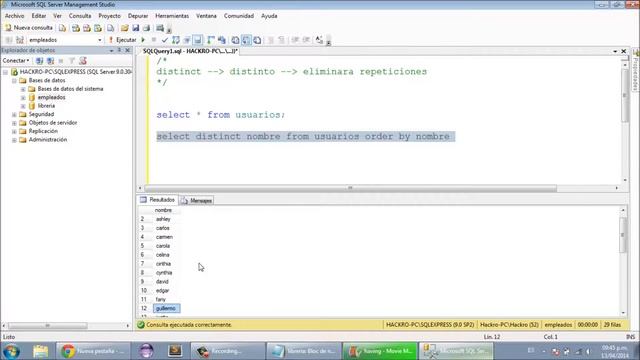Viewport: 640px width, 360px height.
Task: Click the editor horizontal scrollbar thumb
Action: pos(351,188)
